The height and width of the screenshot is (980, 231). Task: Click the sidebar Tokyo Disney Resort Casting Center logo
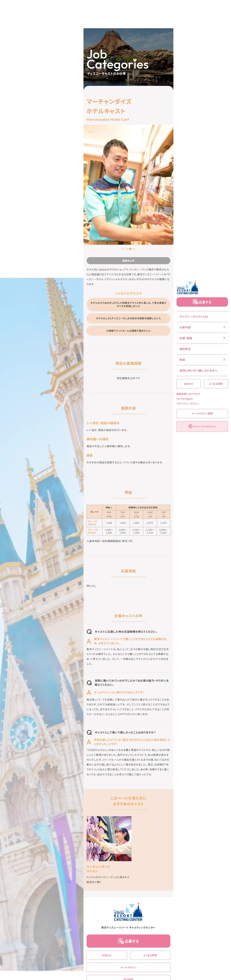point(187,288)
